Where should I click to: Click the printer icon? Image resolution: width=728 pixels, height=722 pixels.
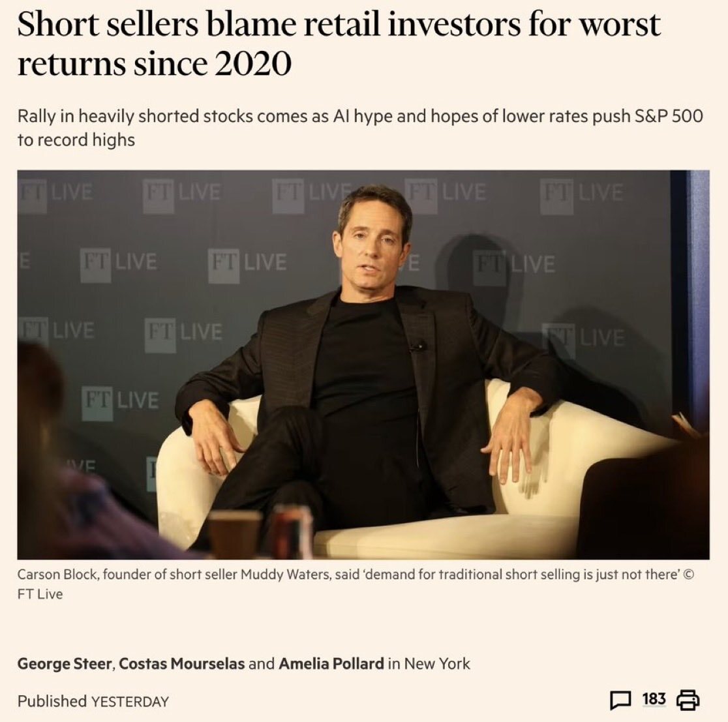[x=688, y=700]
